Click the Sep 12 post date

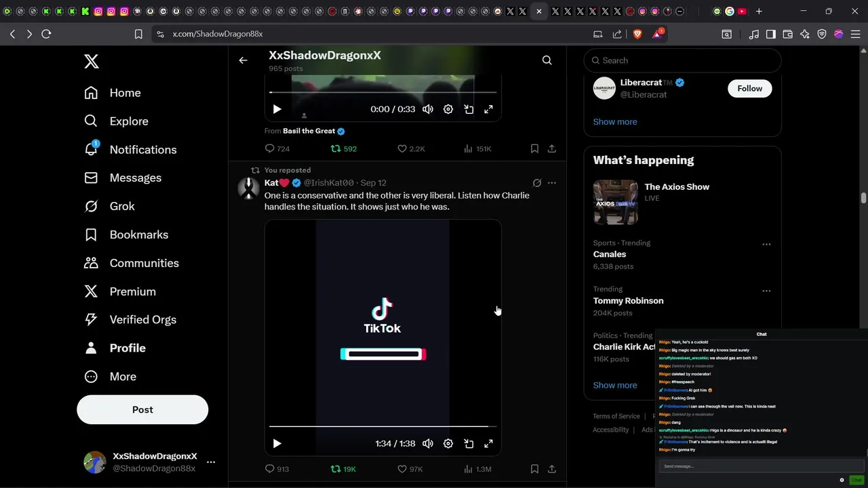374,183
